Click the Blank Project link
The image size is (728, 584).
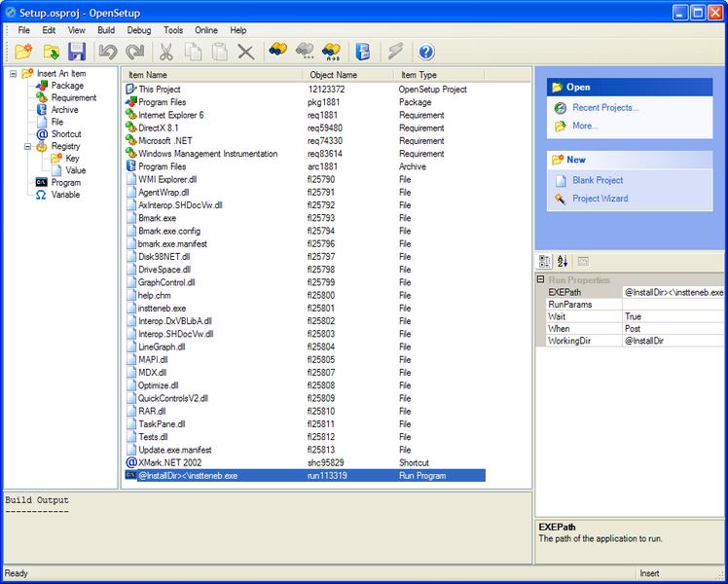tap(598, 180)
